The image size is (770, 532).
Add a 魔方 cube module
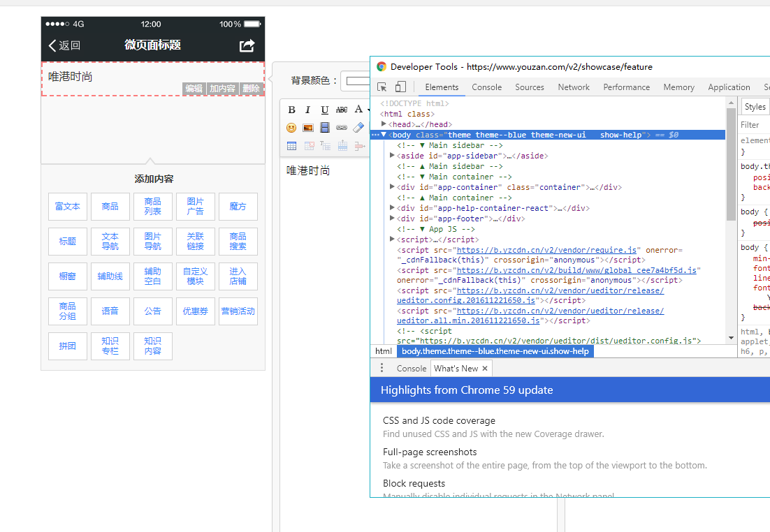click(238, 207)
